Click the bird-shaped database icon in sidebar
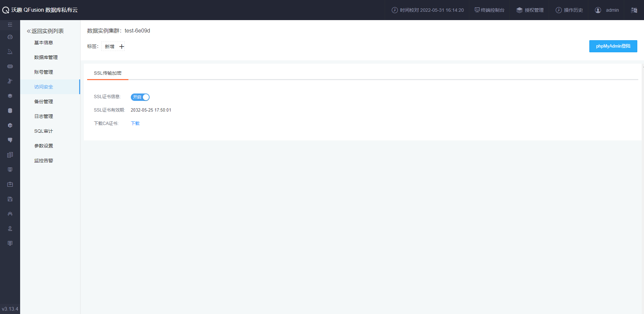Image resolution: width=644 pixels, height=314 pixels. tap(10, 81)
